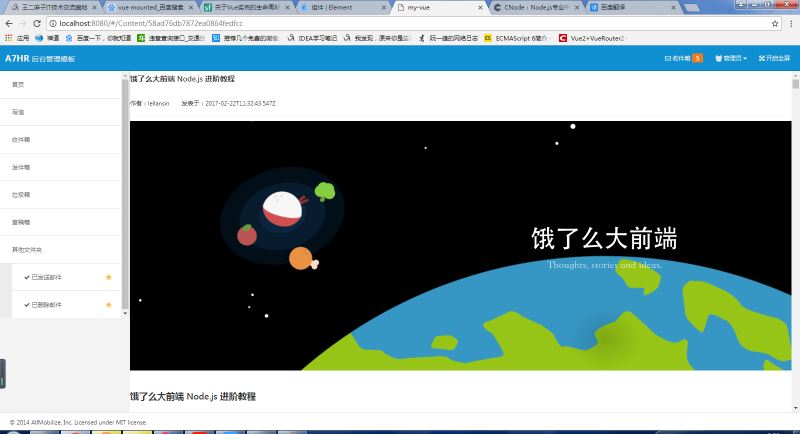The width and height of the screenshot is (800, 434).
Task: Open the 草稿箱 sidebar item
Action: 61,222
